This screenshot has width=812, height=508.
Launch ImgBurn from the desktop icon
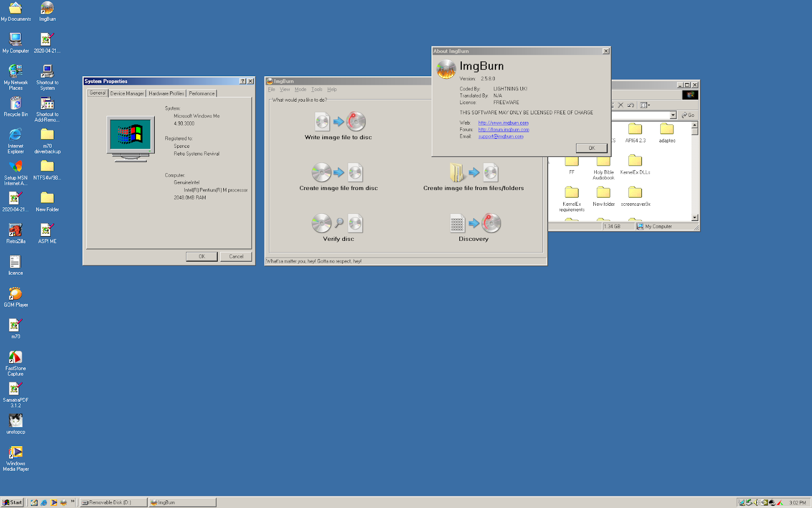pyautogui.click(x=47, y=9)
